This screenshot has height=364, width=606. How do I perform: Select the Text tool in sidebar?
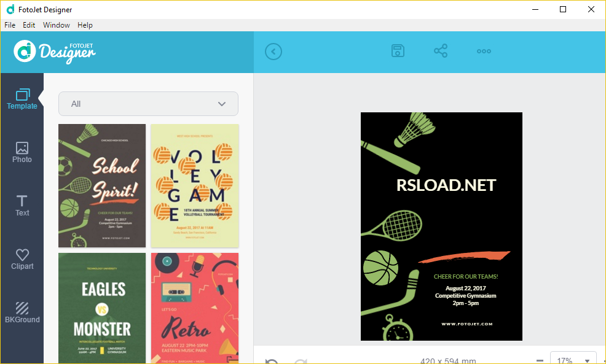coord(22,206)
